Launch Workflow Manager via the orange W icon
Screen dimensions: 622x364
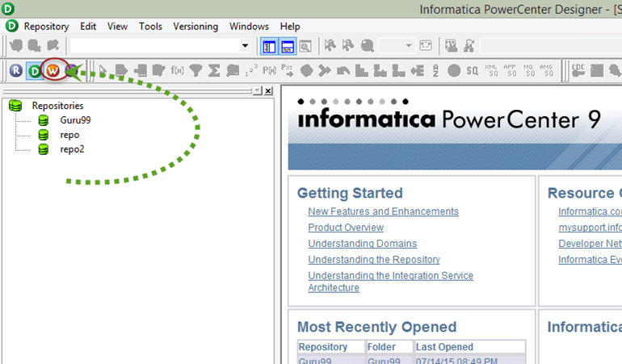coord(53,70)
